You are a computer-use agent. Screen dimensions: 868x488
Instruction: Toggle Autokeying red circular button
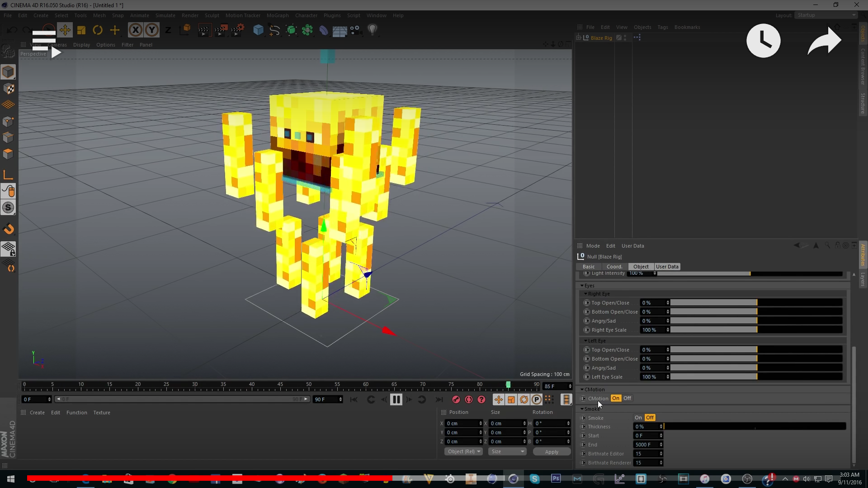click(469, 399)
